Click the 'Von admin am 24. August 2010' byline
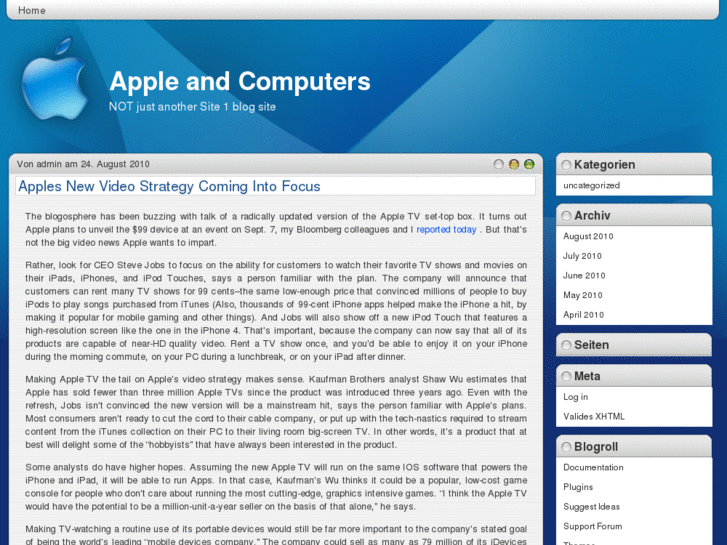This screenshot has width=727, height=545. coord(83,164)
